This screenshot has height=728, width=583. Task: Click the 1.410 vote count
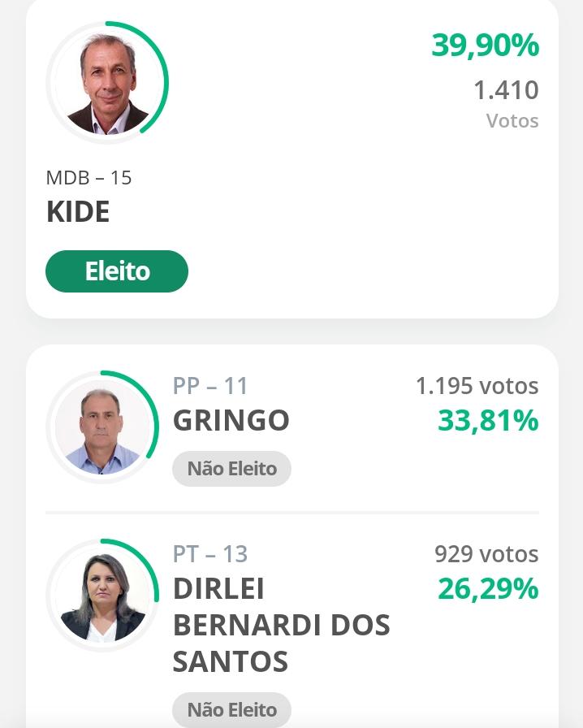506,90
